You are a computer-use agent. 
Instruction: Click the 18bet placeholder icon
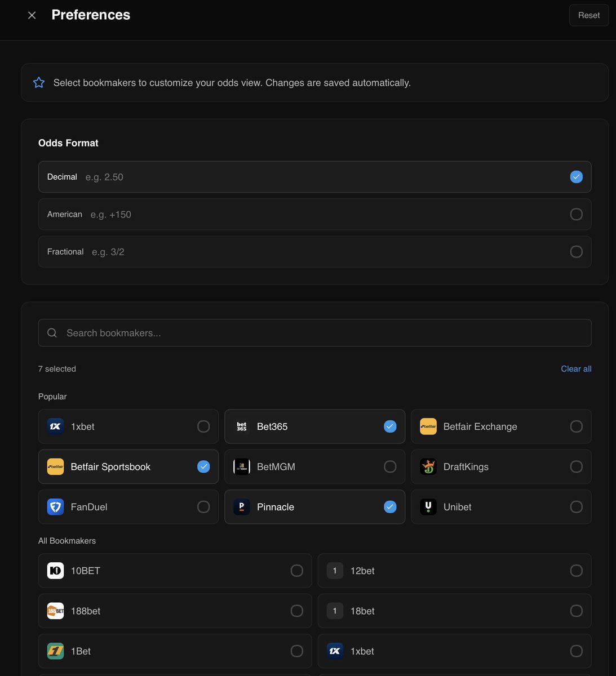[x=335, y=611]
